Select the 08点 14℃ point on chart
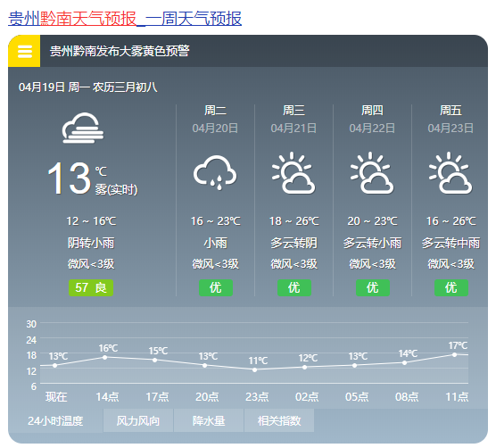Screen dimensions: 496x448 405,362
